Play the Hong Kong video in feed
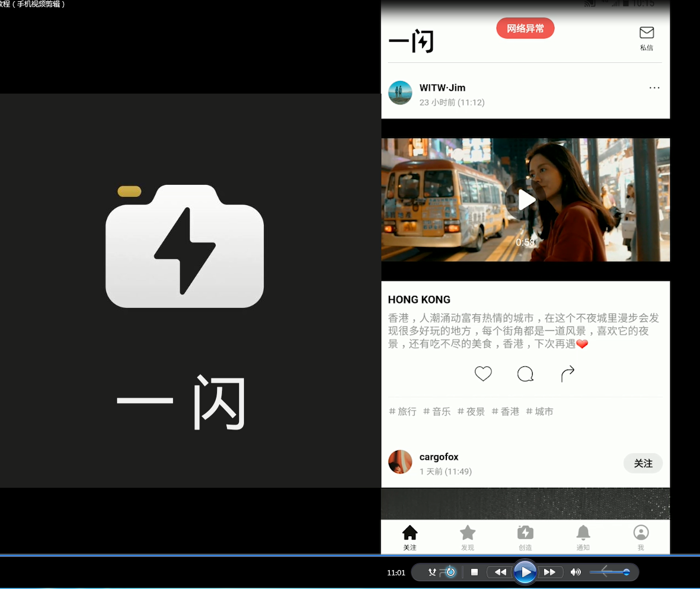 pos(525,200)
